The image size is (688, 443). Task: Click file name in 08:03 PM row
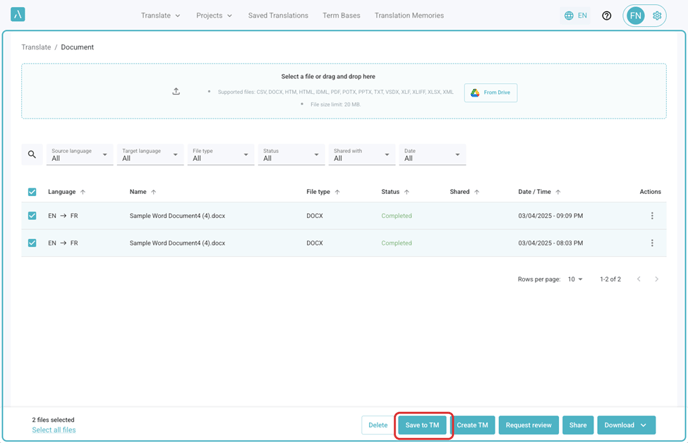pyautogui.click(x=177, y=243)
